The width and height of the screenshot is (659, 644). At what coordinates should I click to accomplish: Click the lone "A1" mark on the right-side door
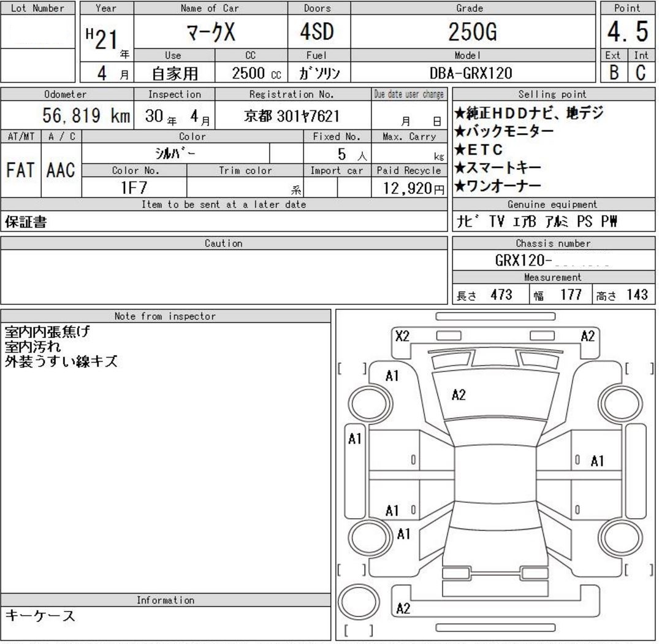click(597, 461)
